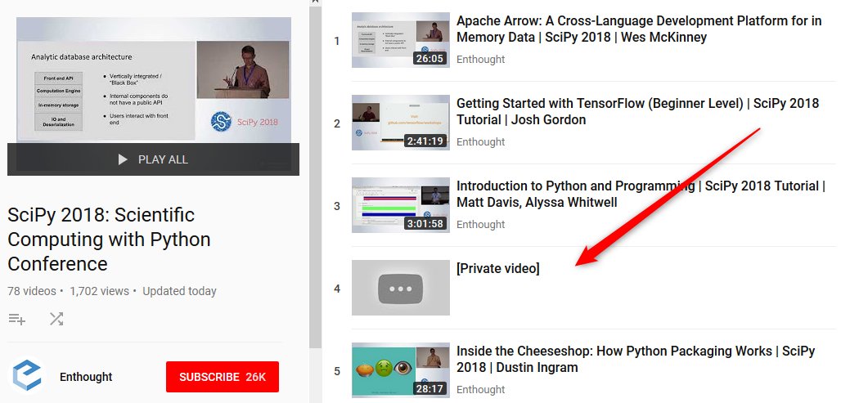The width and height of the screenshot is (868, 403).
Task: Click the SciPy 2018 playlist title
Action: (x=109, y=239)
